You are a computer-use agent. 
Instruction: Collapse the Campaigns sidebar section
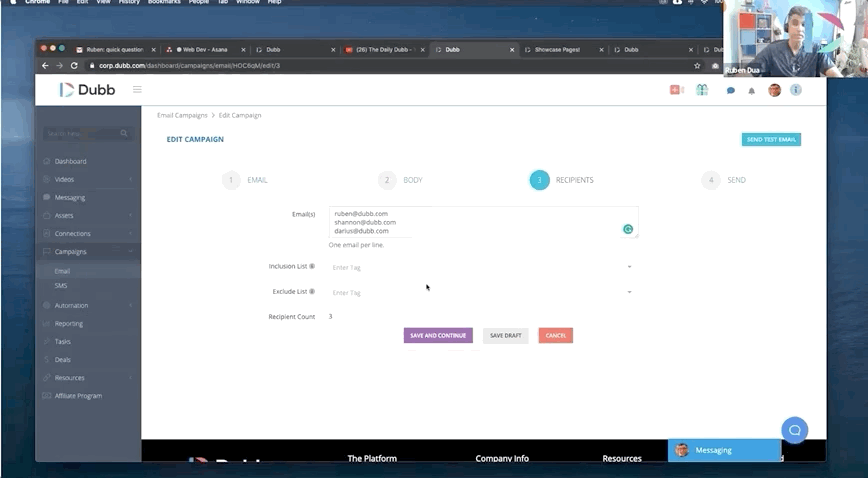pos(88,251)
